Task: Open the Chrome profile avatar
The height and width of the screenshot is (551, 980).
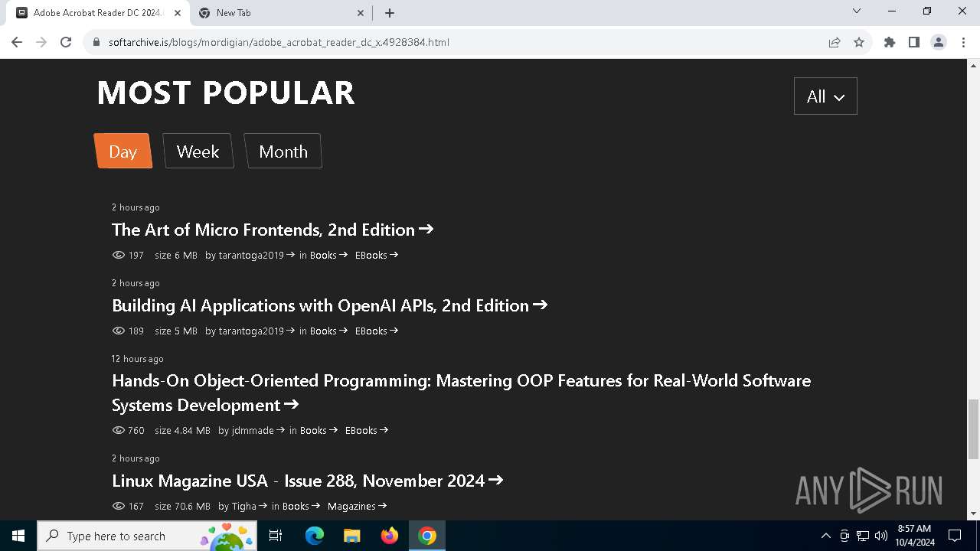Action: [x=939, y=42]
